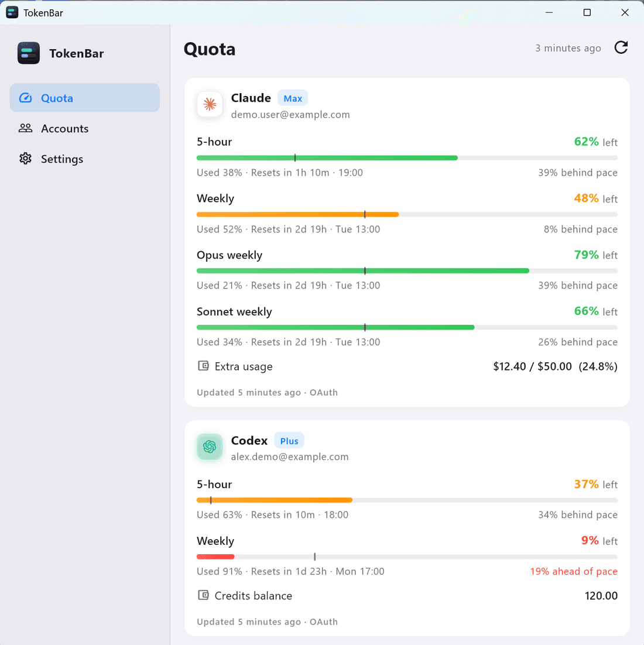Click the '3 minutes ago' timestamp

[568, 48]
